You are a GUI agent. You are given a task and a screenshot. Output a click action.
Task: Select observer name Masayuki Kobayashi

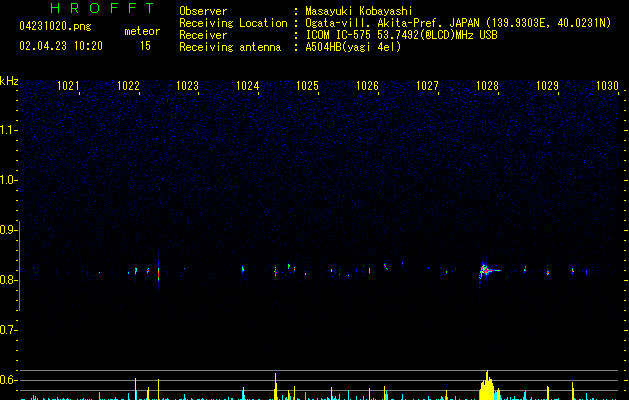click(x=359, y=11)
